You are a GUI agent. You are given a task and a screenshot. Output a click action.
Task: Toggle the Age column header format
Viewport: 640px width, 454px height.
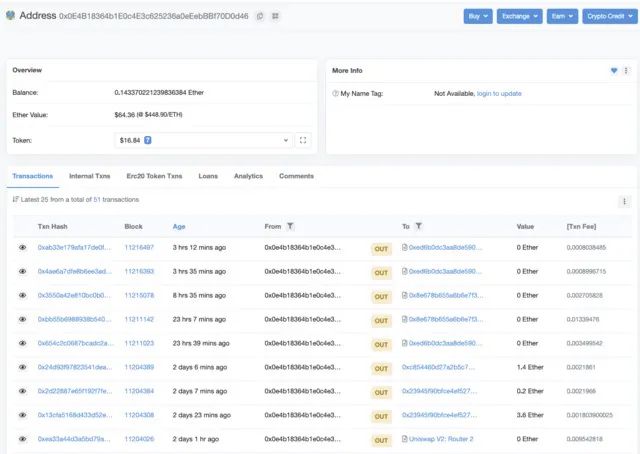(179, 227)
